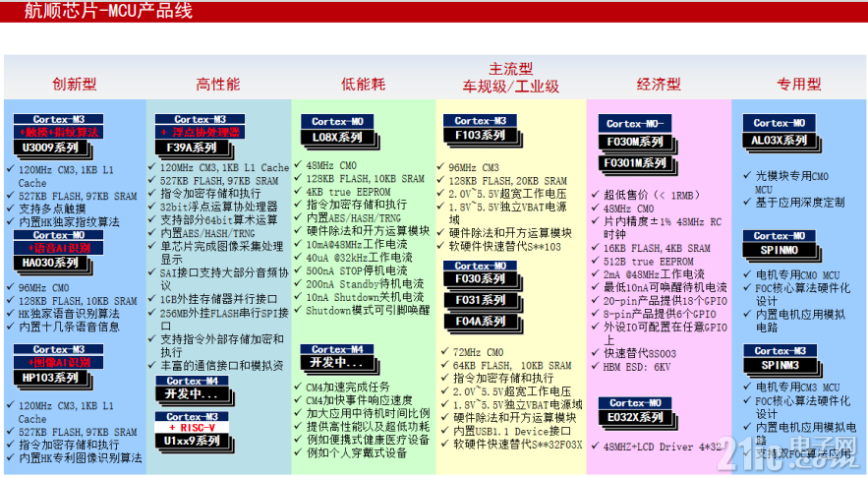The width and height of the screenshot is (868, 478).
Task: Click the 超低售价（< 1RMB）bullet
Action: 654,195
